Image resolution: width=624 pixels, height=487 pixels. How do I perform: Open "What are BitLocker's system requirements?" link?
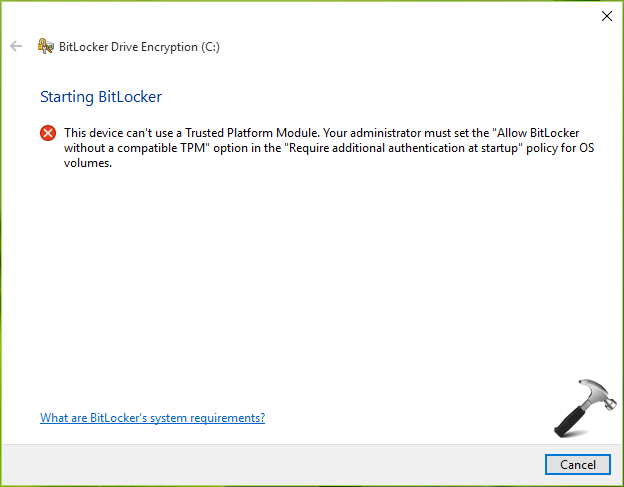click(x=152, y=418)
